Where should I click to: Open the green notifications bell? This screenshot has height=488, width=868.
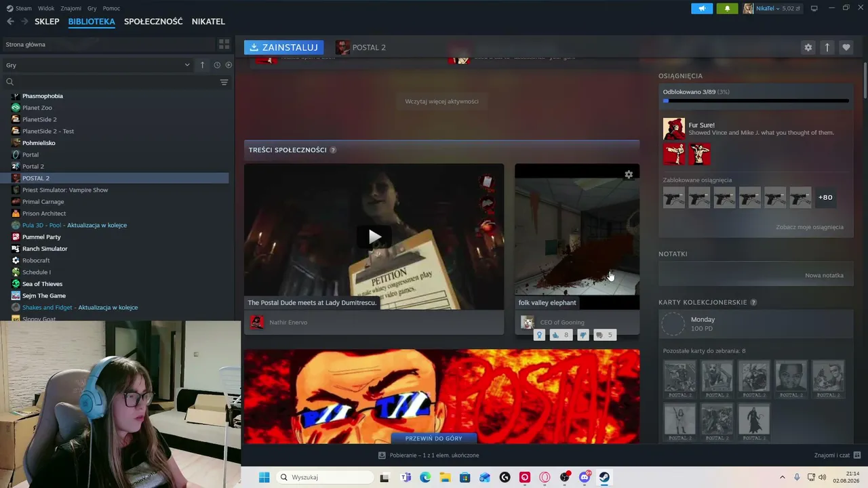click(x=728, y=8)
